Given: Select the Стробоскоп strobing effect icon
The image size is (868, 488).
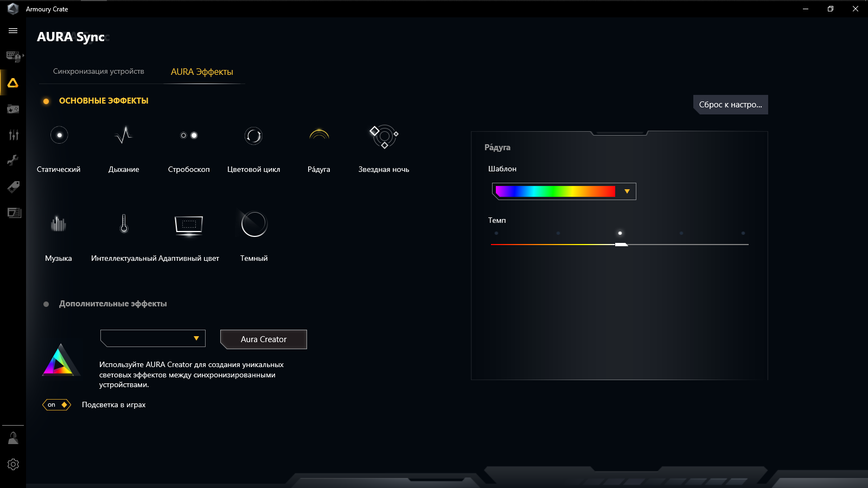Looking at the screenshot, I should click(189, 135).
